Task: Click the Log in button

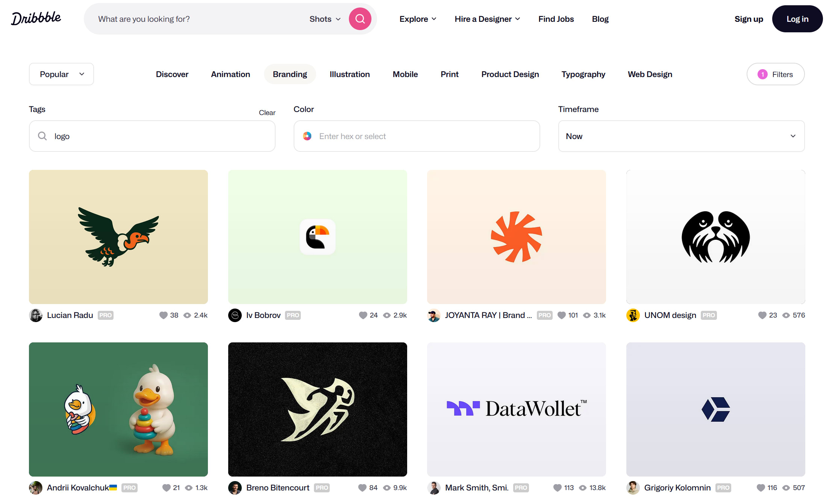Action: coord(797,19)
